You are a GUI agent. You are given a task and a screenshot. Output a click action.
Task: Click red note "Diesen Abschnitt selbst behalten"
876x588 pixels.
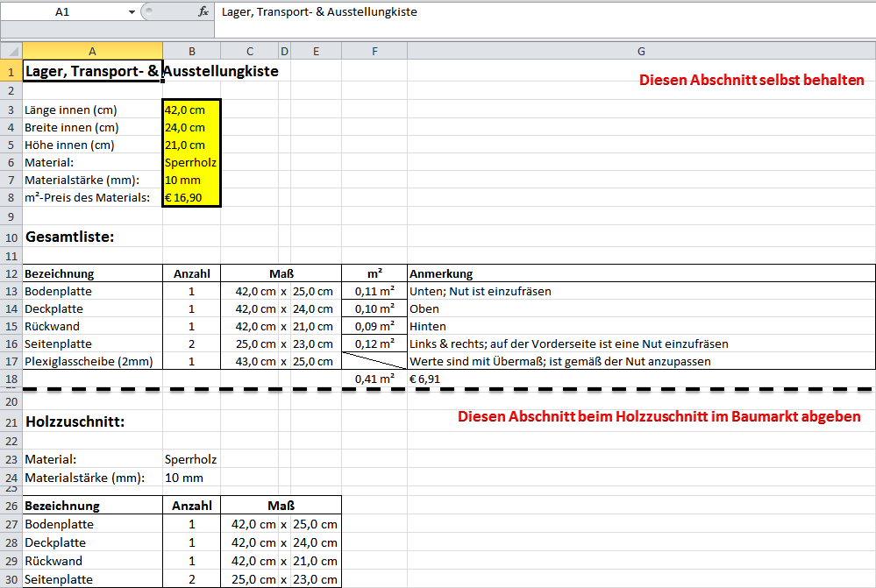751,80
